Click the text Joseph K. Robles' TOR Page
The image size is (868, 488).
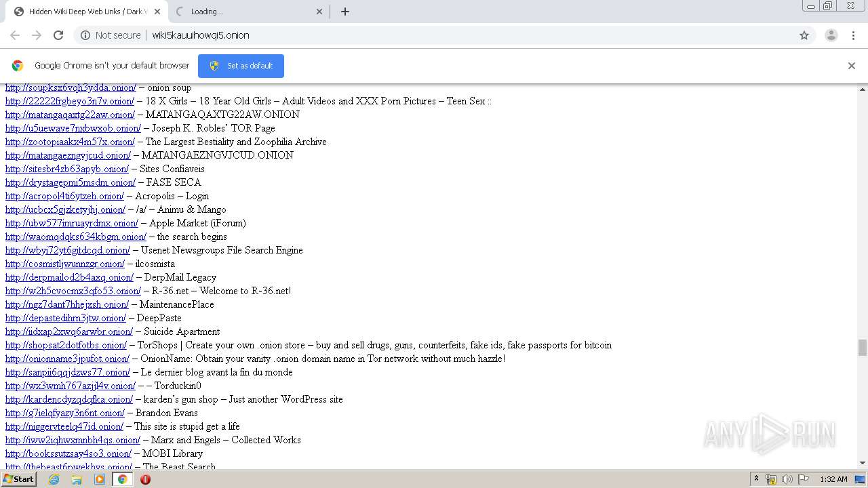tap(214, 128)
